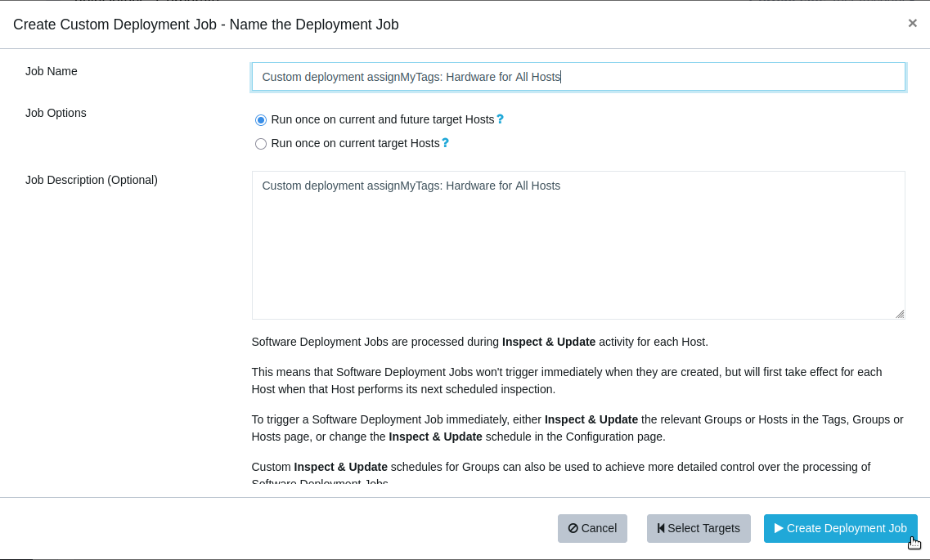Screen dimensions: 930x560
Task: Click 'Run once on current target Hosts' label text
Action: click(356, 143)
